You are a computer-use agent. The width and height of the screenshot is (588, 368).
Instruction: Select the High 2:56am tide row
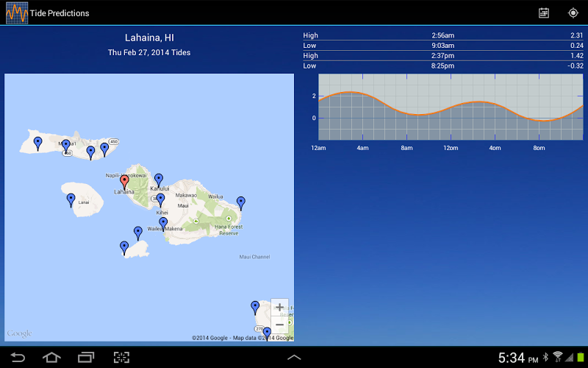pyautogui.click(x=443, y=35)
